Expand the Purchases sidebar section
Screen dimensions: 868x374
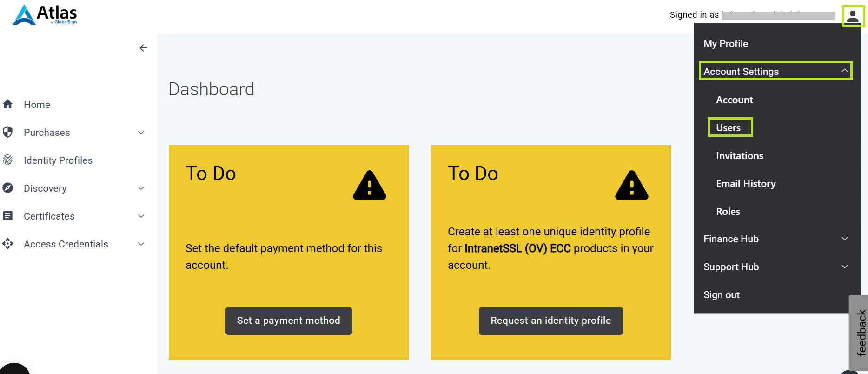pyautogui.click(x=141, y=133)
